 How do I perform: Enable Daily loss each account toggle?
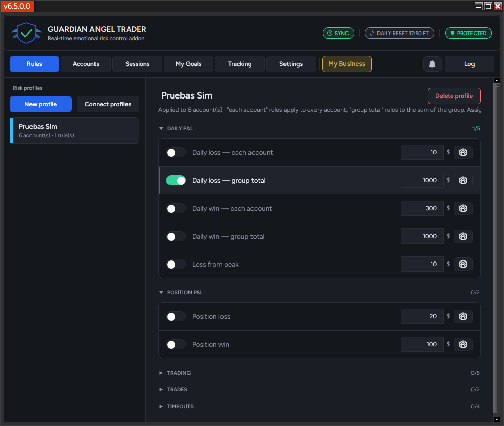(x=175, y=153)
